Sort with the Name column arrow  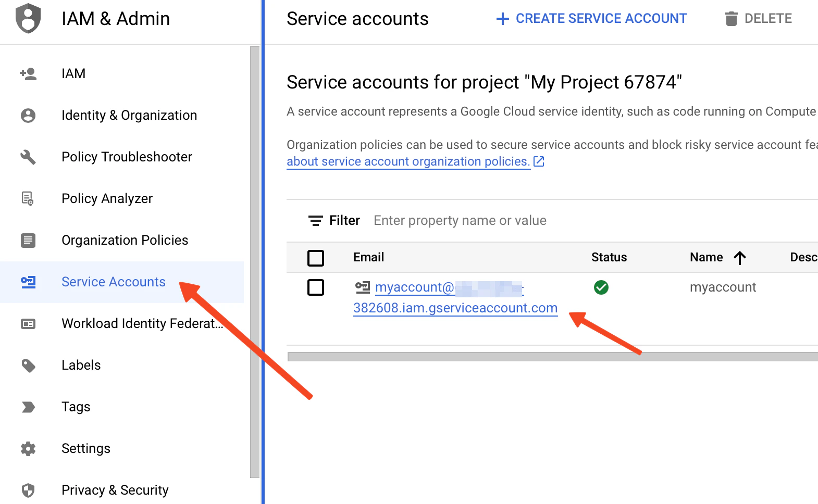point(740,257)
